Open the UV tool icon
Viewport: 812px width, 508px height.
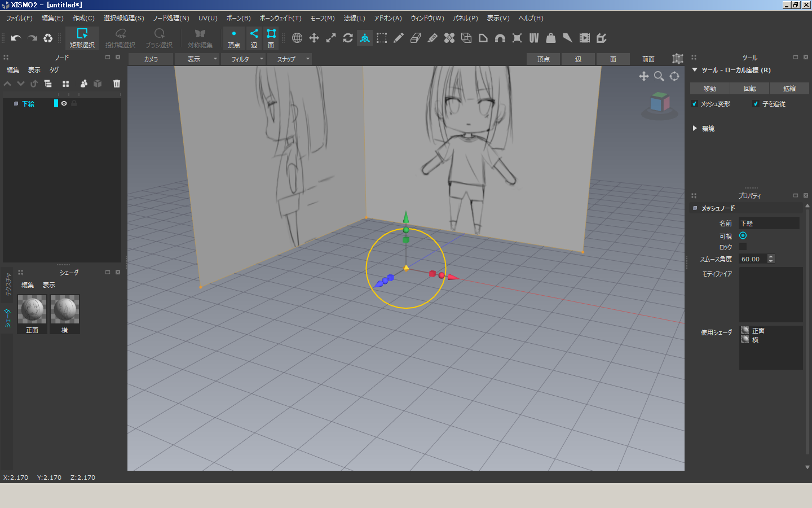pyautogui.click(x=534, y=38)
